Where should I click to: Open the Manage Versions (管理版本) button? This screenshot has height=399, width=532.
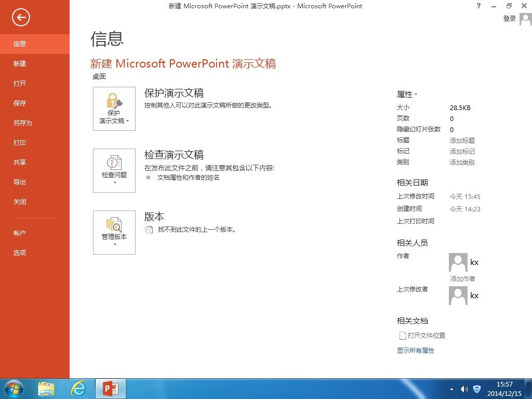(114, 232)
